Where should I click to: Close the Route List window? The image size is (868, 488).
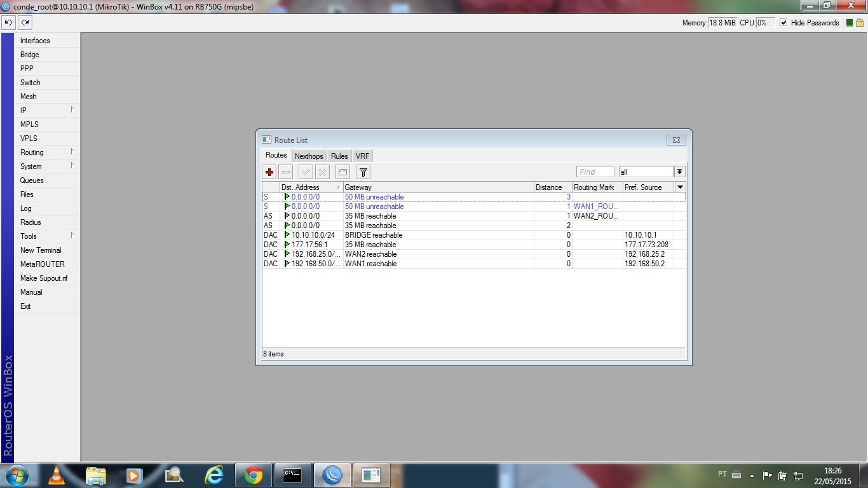click(676, 140)
